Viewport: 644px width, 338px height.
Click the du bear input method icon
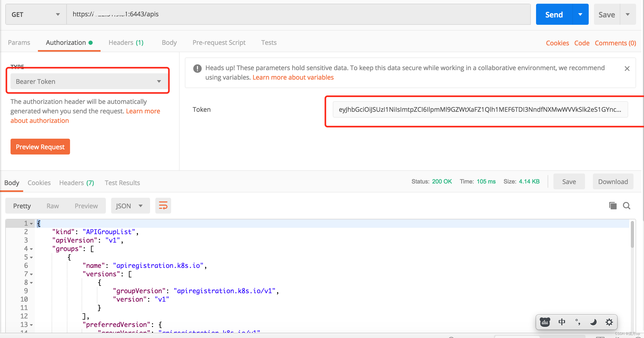545,322
